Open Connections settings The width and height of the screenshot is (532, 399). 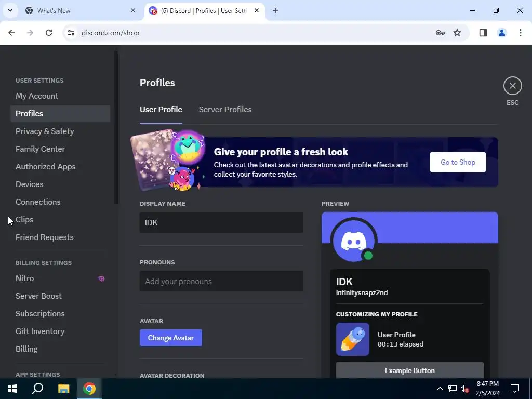(60, 202)
